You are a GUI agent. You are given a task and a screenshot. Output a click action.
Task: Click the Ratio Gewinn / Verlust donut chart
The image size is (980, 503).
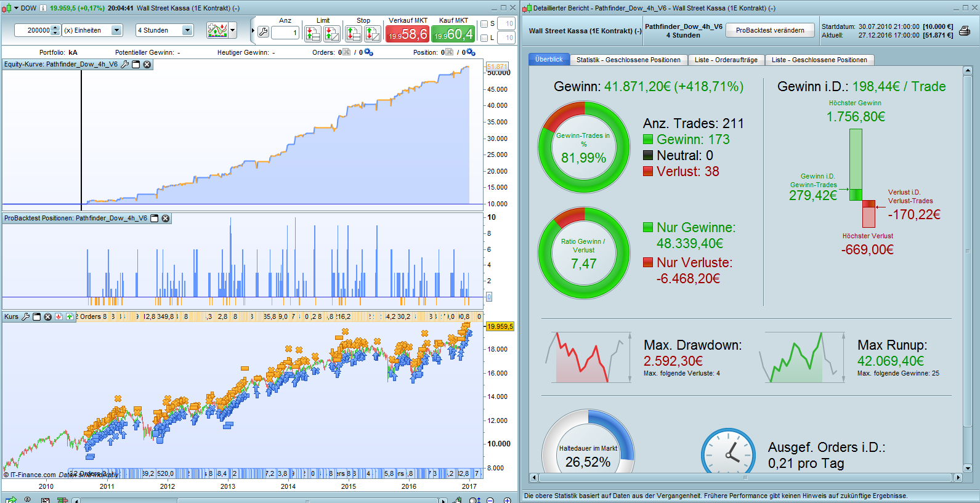click(584, 252)
